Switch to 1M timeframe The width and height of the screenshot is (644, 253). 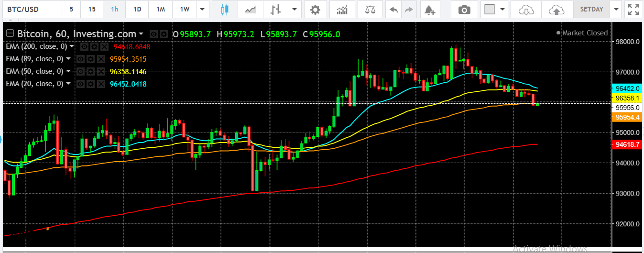[161, 10]
